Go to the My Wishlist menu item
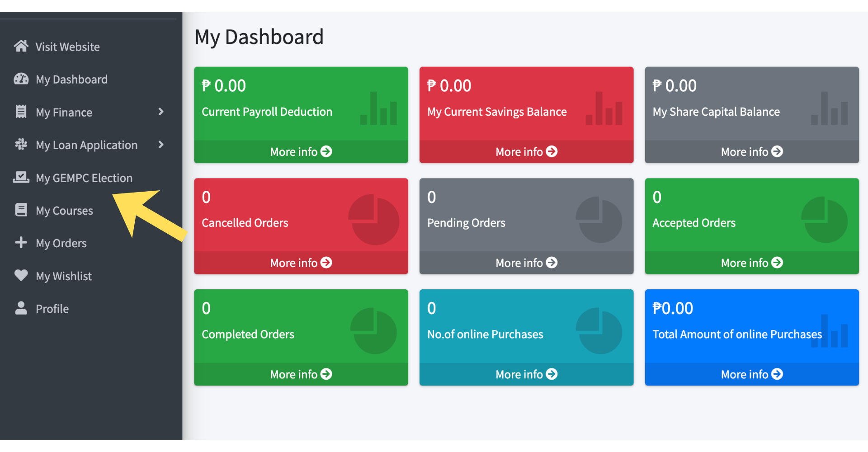 coord(64,276)
